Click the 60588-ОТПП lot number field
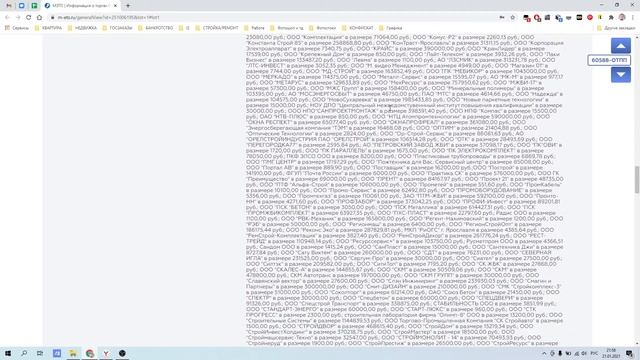Viewport: 640px width, 360px height. [x=609, y=60]
